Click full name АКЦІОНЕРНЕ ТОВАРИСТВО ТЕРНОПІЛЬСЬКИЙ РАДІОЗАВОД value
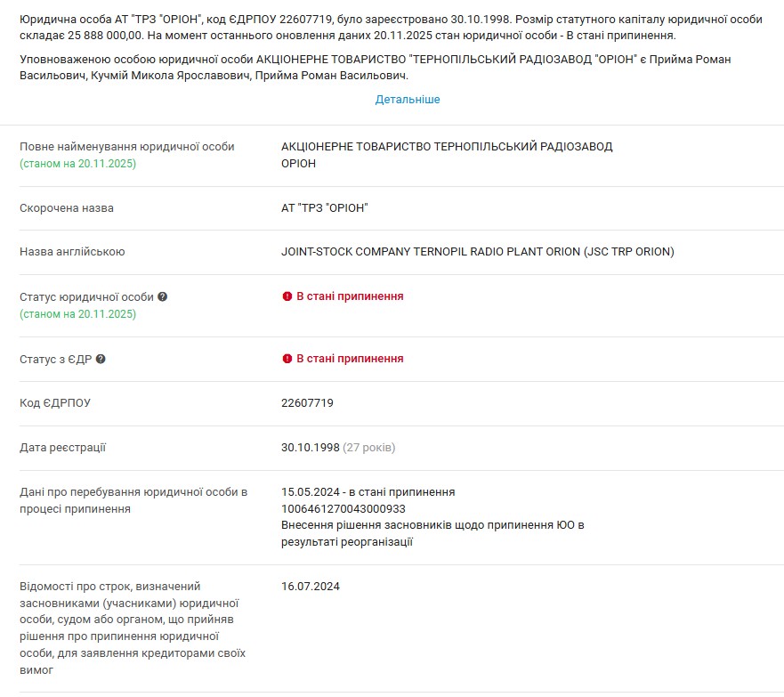 tap(447, 147)
